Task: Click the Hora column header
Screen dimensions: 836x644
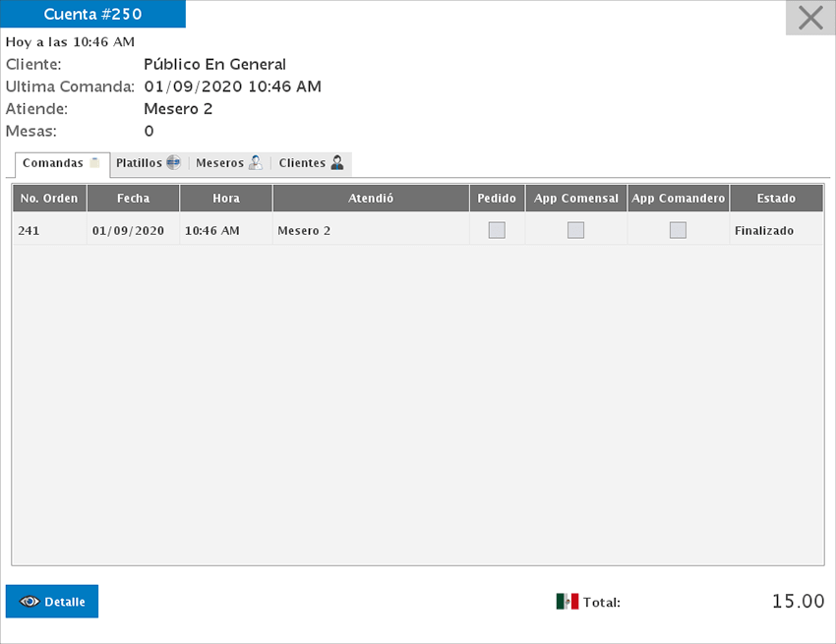Action: click(x=226, y=199)
